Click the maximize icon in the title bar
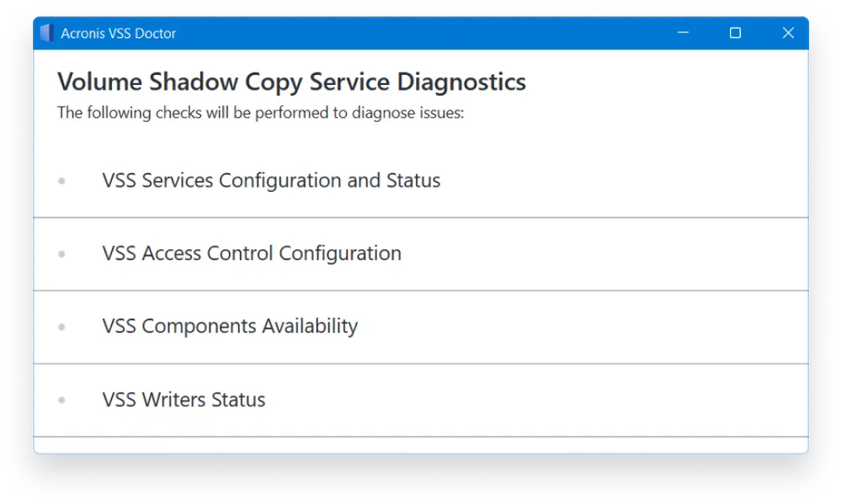The image size is (842, 504). click(735, 33)
